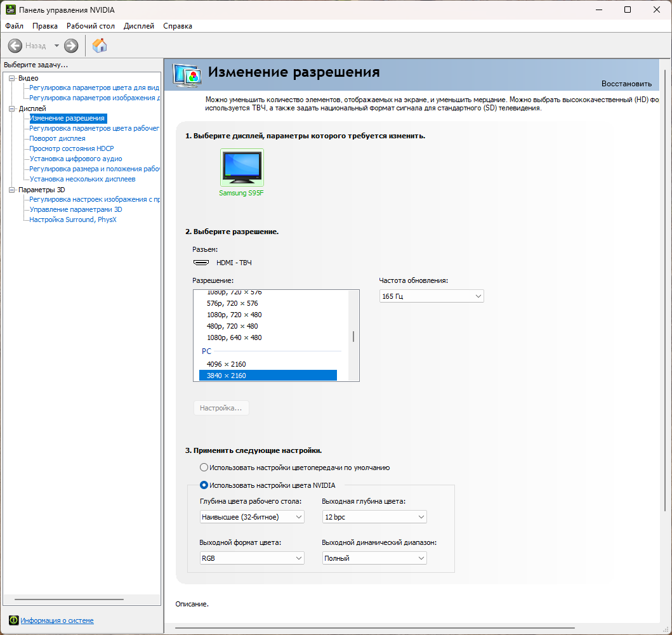Open Регулировка параметров цвета рабочего стола

pyautogui.click(x=95, y=128)
